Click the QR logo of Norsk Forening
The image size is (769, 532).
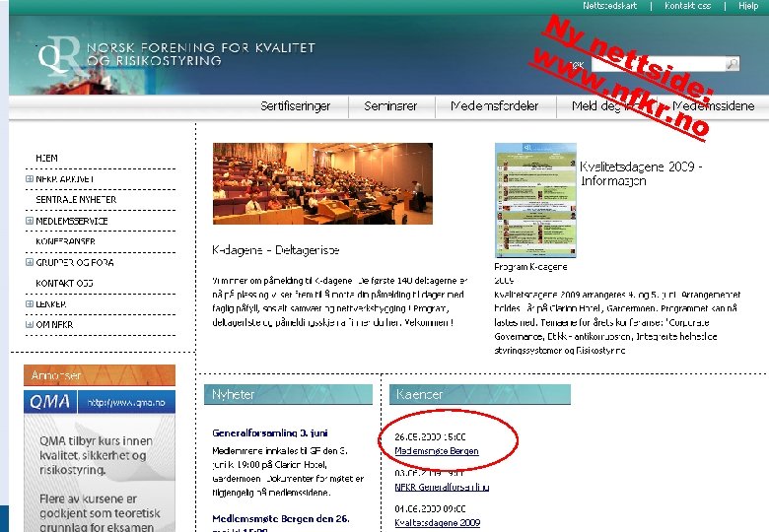point(59,55)
